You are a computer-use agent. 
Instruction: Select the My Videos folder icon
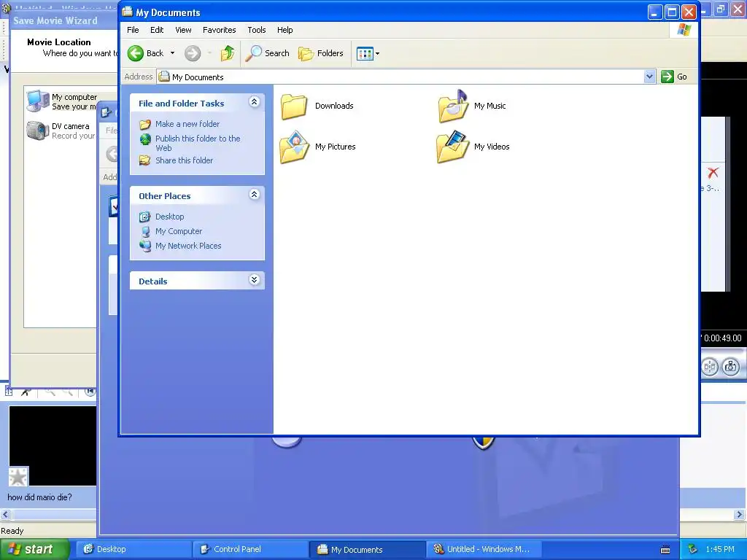(452, 147)
